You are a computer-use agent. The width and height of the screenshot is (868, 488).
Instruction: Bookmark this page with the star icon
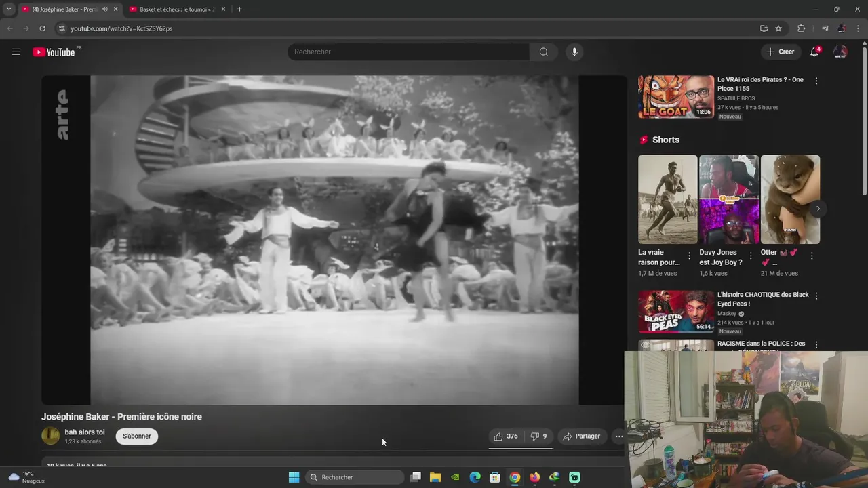tap(778, 28)
